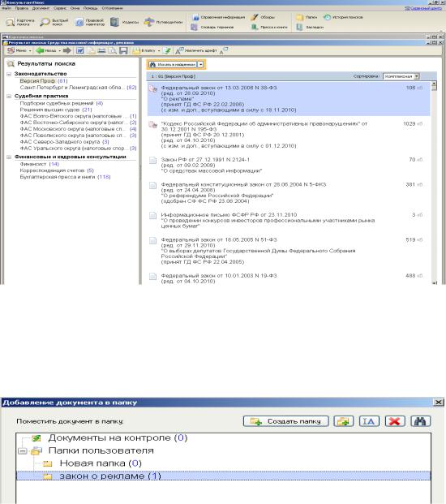This screenshot has height=504, width=446.
Task: Click the green checkmark control icon
Action: click(x=167, y=50)
